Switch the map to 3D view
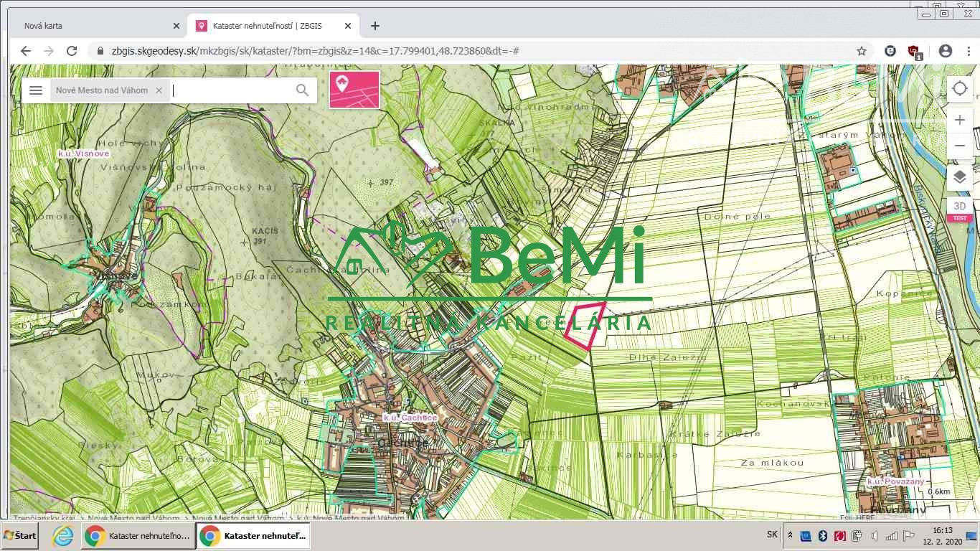The width and height of the screenshot is (980, 551). (x=960, y=209)
